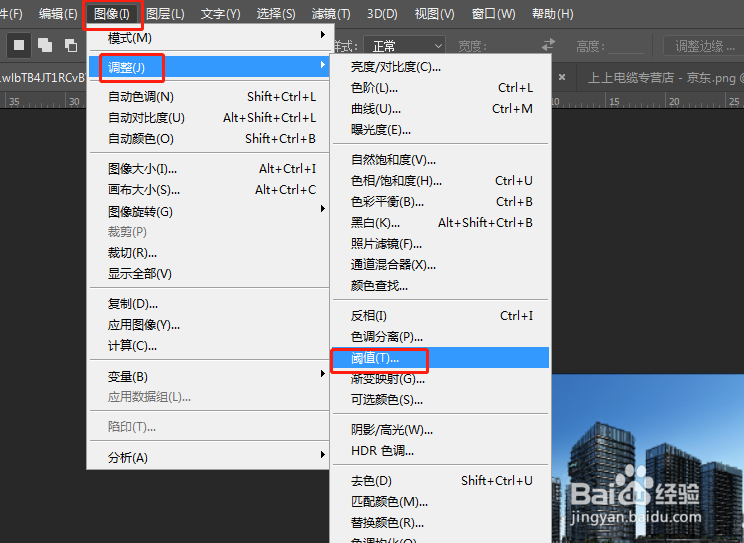Open the 帮助(H) menu
The image size is (744, 543).
pyautogui.click(x=553, y=14)
